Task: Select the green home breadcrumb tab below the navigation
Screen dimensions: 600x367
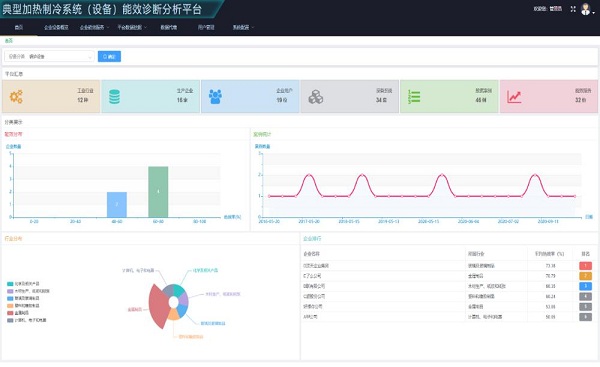Action: [9, 41]
